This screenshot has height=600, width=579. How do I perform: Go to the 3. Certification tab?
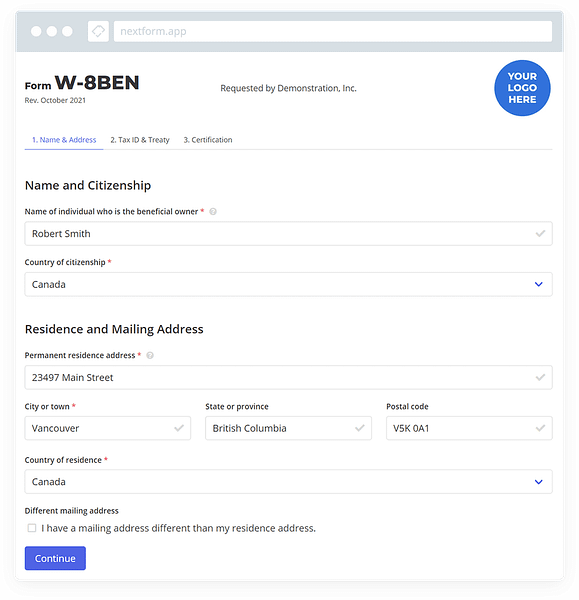coord(208,140)
